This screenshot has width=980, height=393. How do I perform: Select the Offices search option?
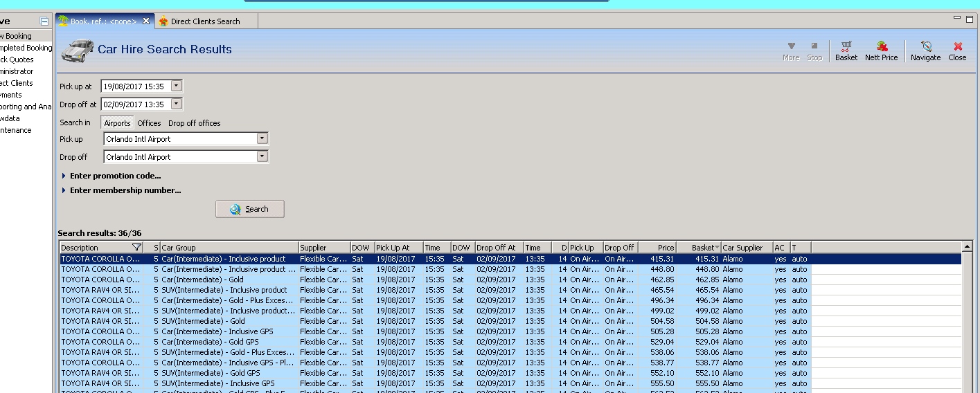click(149, 123)
